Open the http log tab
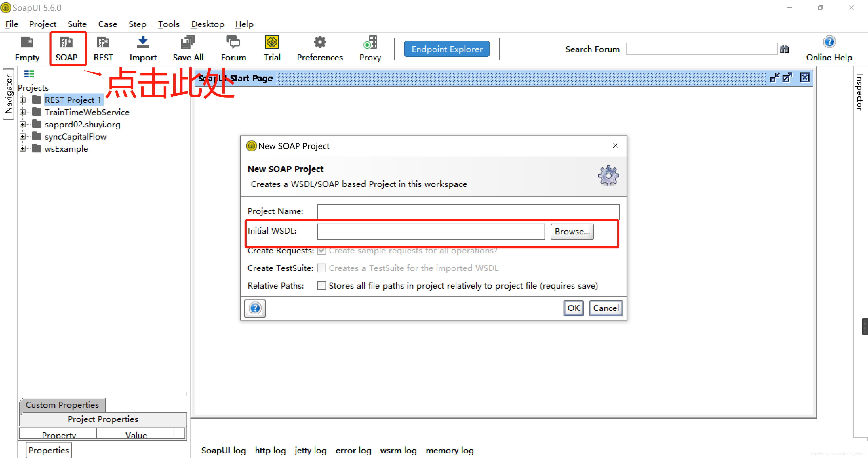 (x=270, y=450)
